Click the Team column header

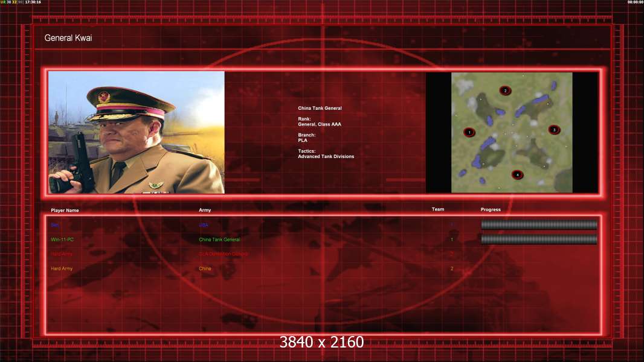pyautogui.click(x=438, y=209)
